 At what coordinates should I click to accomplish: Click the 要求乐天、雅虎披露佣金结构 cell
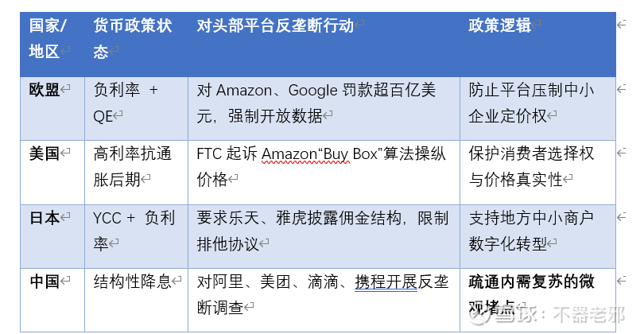point(322,229)
